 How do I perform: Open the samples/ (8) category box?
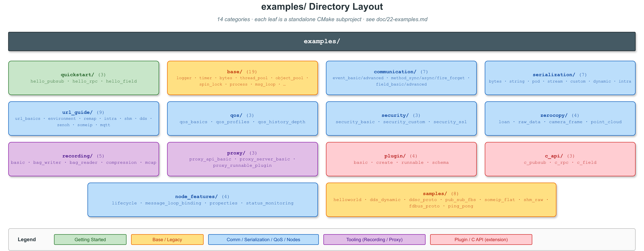pos(441,200)
